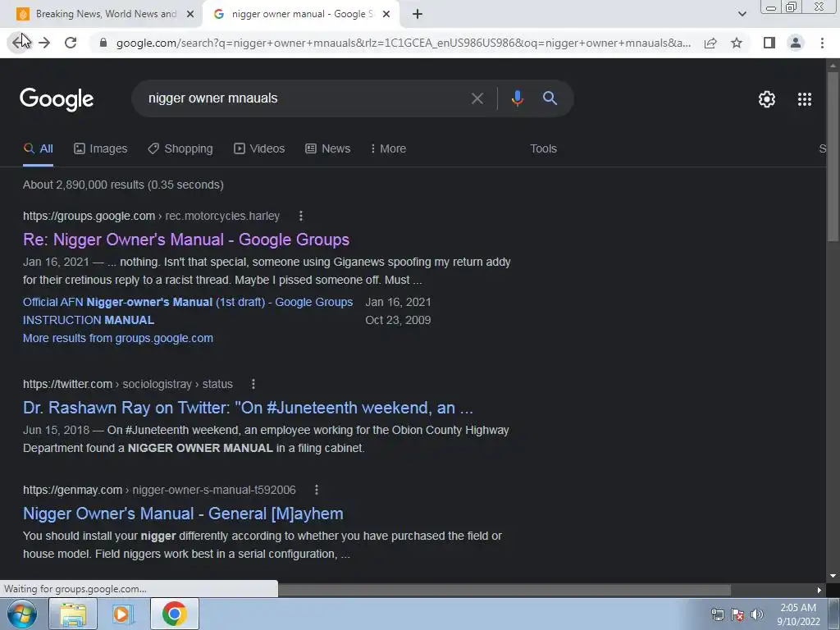This screenshot has height=630, width=840.
Task: Open the Google apps grid
Action: 805,99
